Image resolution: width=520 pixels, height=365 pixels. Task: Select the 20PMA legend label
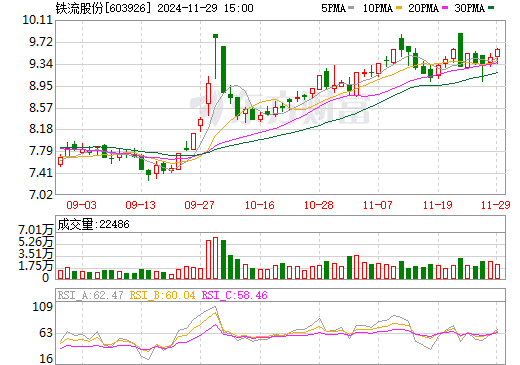pyautogui.click(x=423, y=8)
